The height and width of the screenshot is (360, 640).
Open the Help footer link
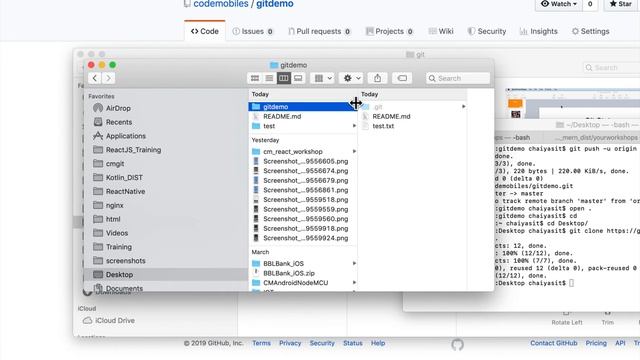(x=378, y=343)
